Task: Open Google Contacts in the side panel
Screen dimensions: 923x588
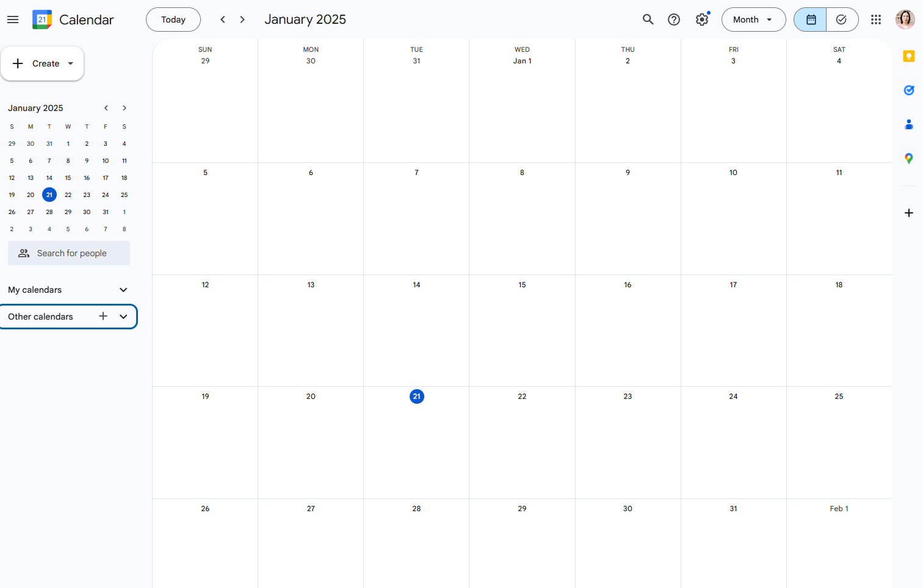Action: [x=909, y=124]
